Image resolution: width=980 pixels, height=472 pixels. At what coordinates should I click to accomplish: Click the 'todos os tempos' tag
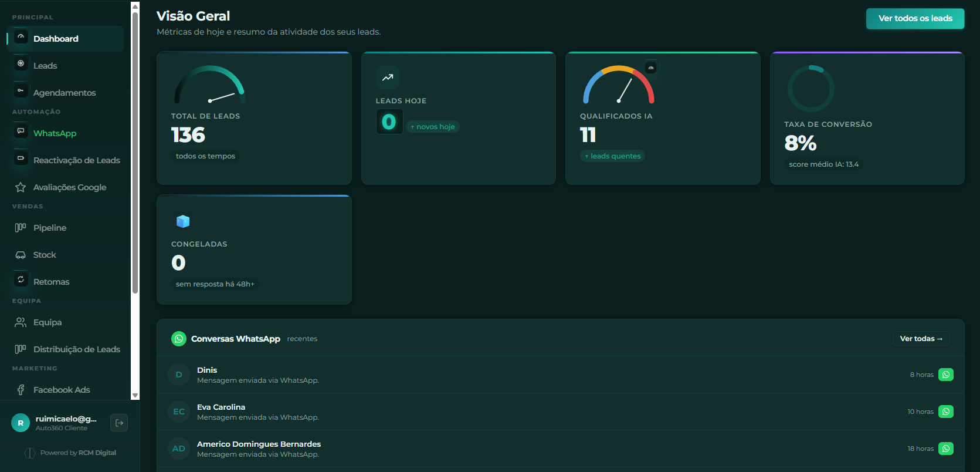pyautogui.click(x=205, y=156)
